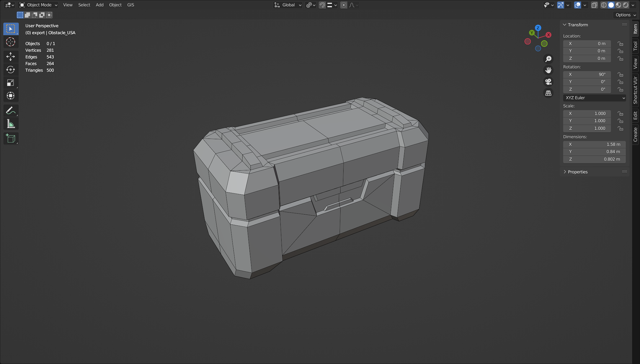Choose the Measure tool
Screen dimensions: 640x364
(x=11, y=124)
